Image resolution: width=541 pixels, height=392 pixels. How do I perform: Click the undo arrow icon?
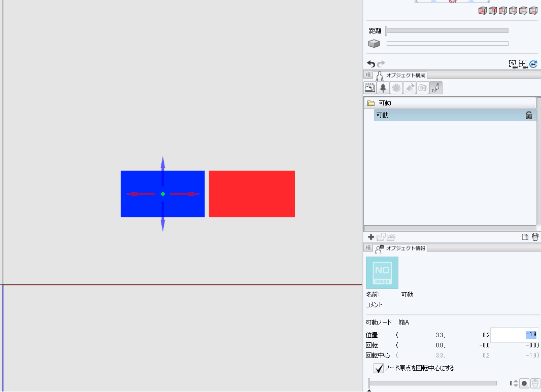371,64
